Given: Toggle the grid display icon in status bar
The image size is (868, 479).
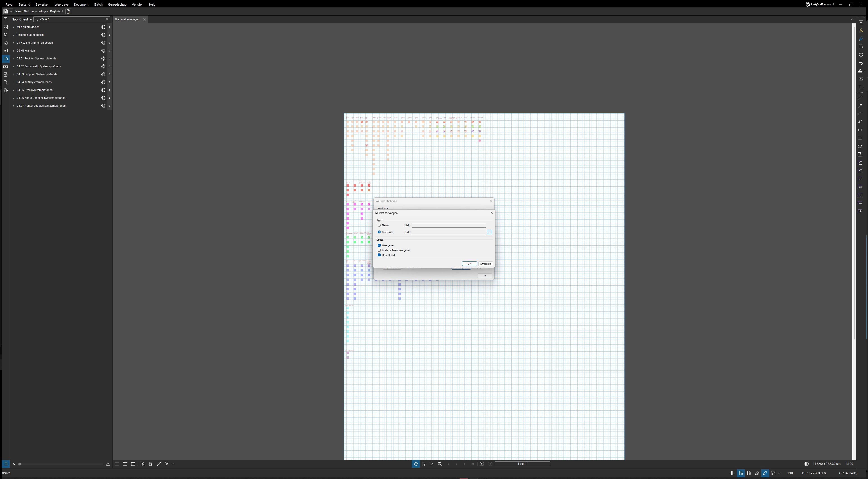Looking at the screenshot, I should coord(732,473).
